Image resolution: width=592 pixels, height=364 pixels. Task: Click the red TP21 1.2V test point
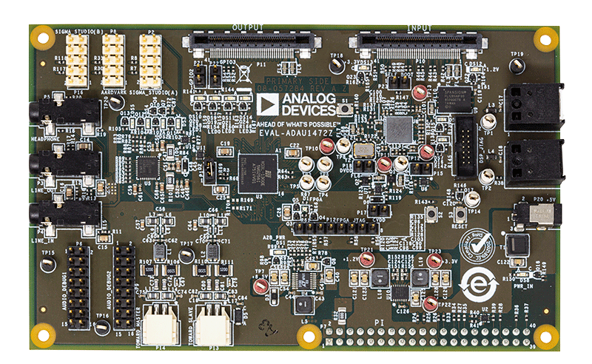coord(366,260)
